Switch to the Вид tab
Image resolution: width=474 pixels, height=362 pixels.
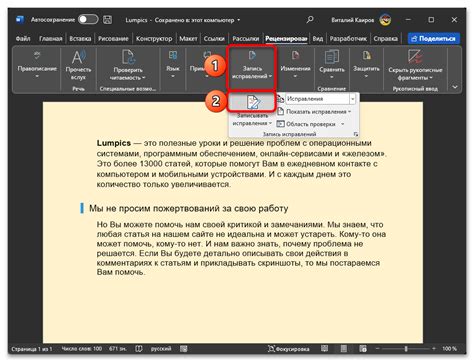318,39
